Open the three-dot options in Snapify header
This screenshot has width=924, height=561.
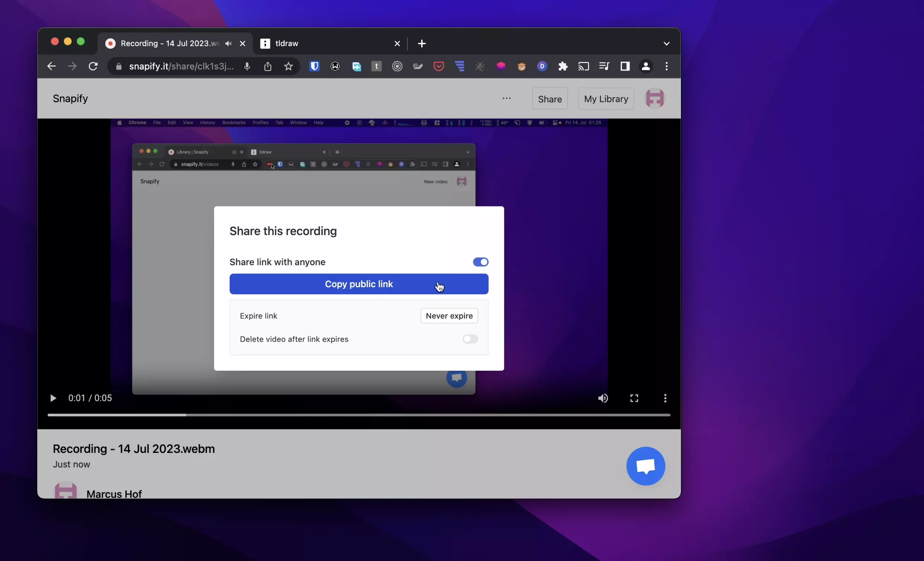pos(507,98)
